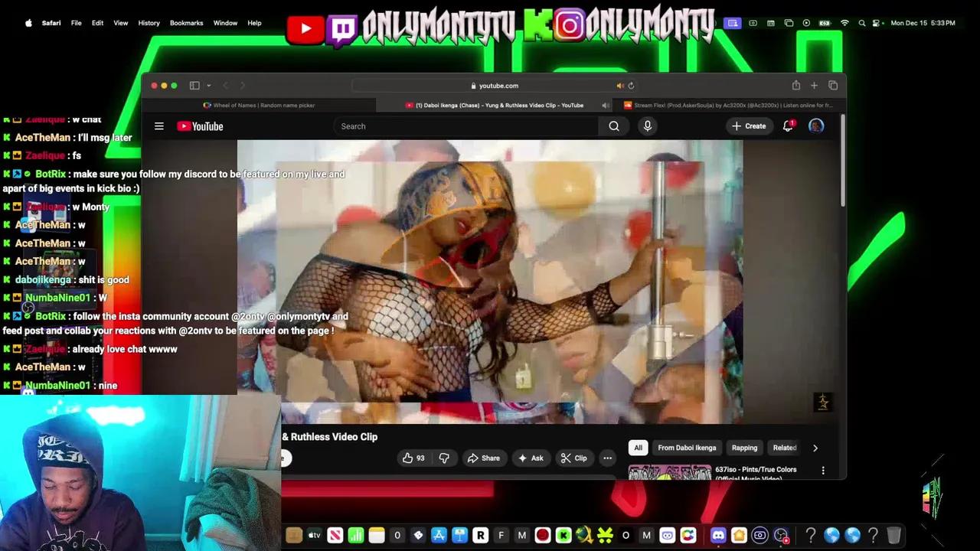980x551 pixels.
Task: Open three-dot menu on 637iso suggestion
Action: pyautogui.click(x=823, y=471)
